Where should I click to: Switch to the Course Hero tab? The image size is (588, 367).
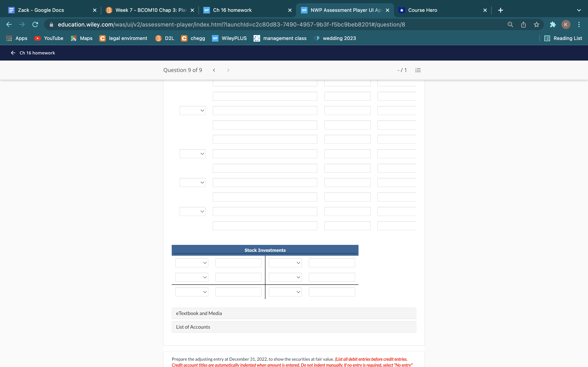[x=422, y=10]
